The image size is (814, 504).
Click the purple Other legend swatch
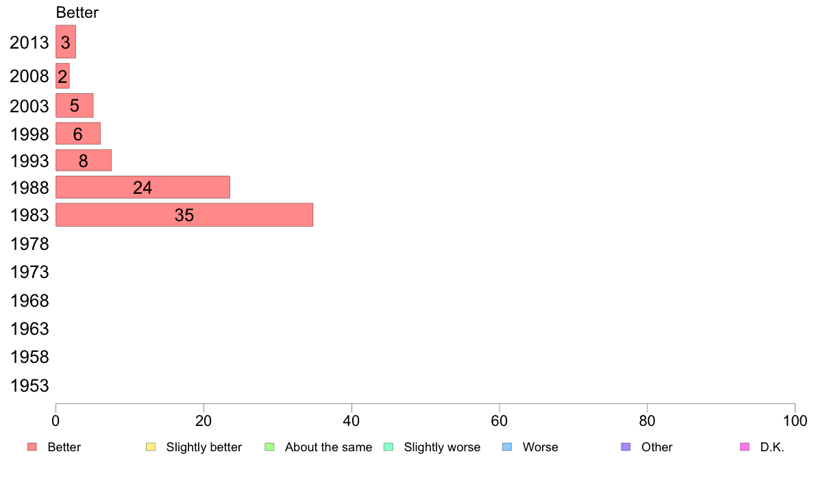(x=626, y=447)
